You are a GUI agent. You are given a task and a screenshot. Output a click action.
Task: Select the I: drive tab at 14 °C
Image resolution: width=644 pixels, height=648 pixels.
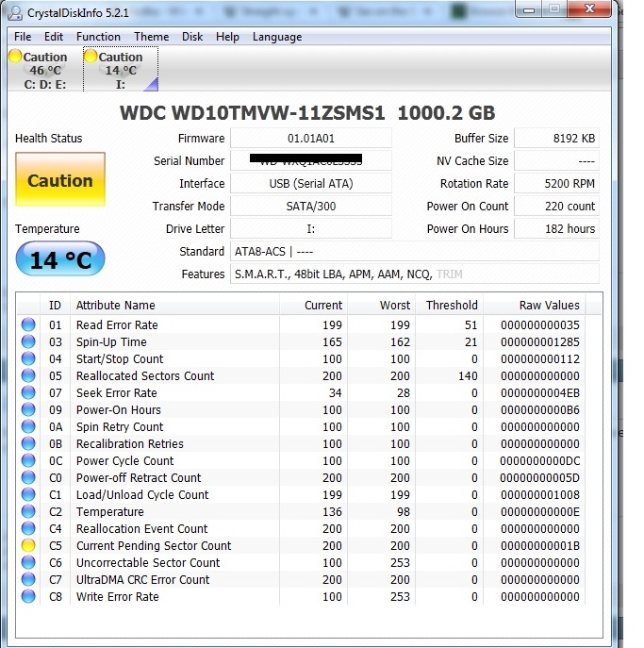click(x=120, y=71)
